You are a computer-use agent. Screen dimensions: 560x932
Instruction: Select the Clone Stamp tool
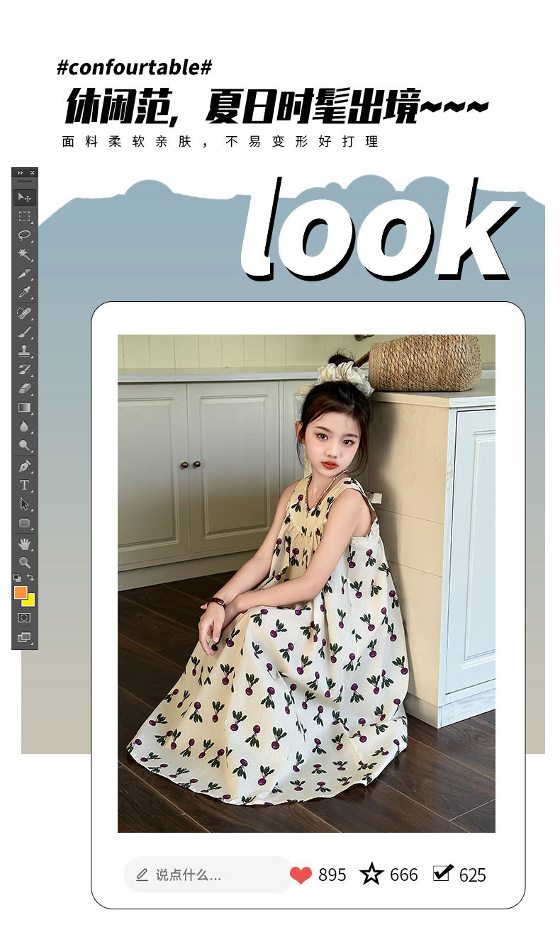[25, 350]
